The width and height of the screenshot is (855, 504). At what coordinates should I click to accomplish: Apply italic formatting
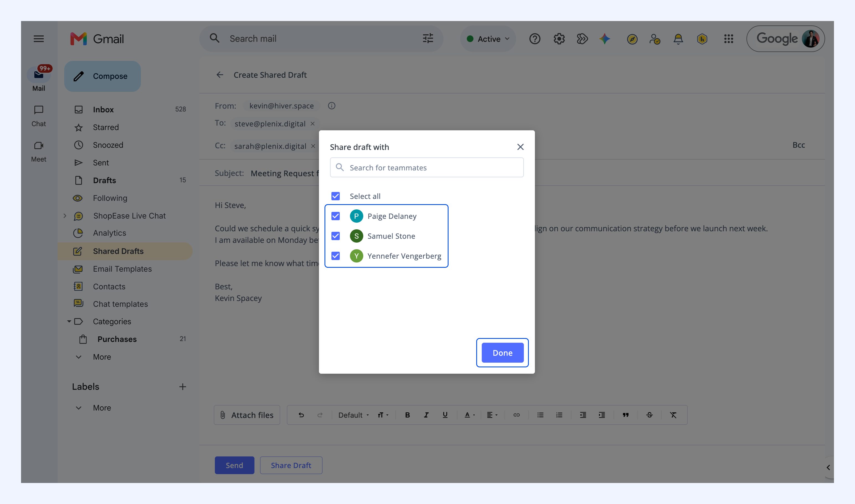coord(426,415)
